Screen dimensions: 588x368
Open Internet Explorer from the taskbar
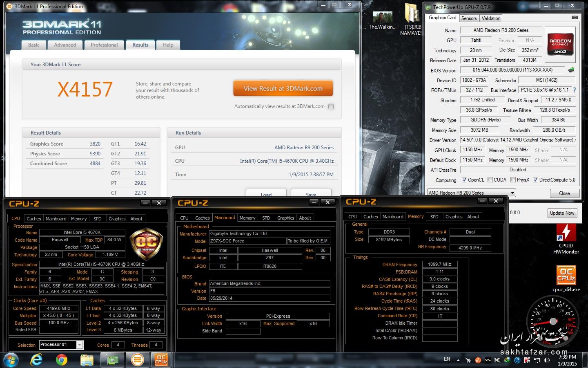pos(37,360)
